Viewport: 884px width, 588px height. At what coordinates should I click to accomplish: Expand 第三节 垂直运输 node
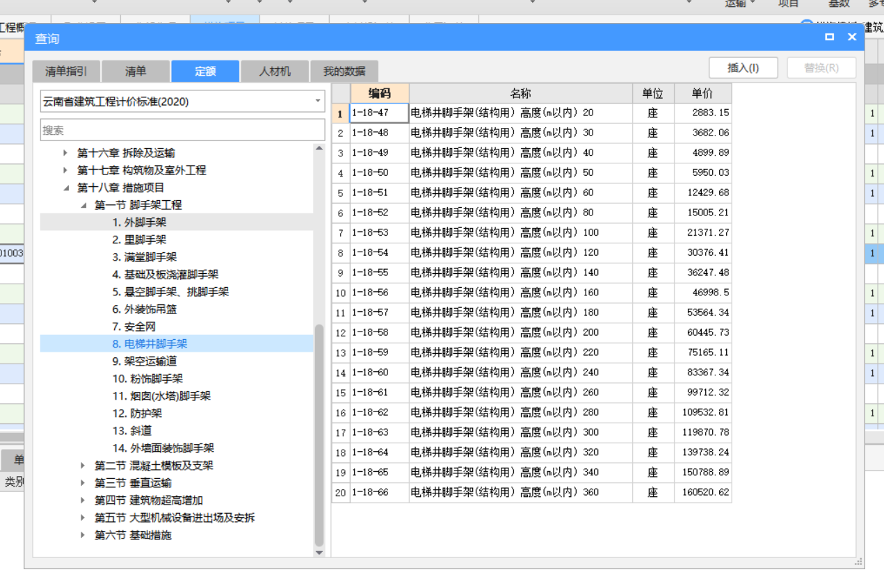pyautogui.click(x=83, y=483)
